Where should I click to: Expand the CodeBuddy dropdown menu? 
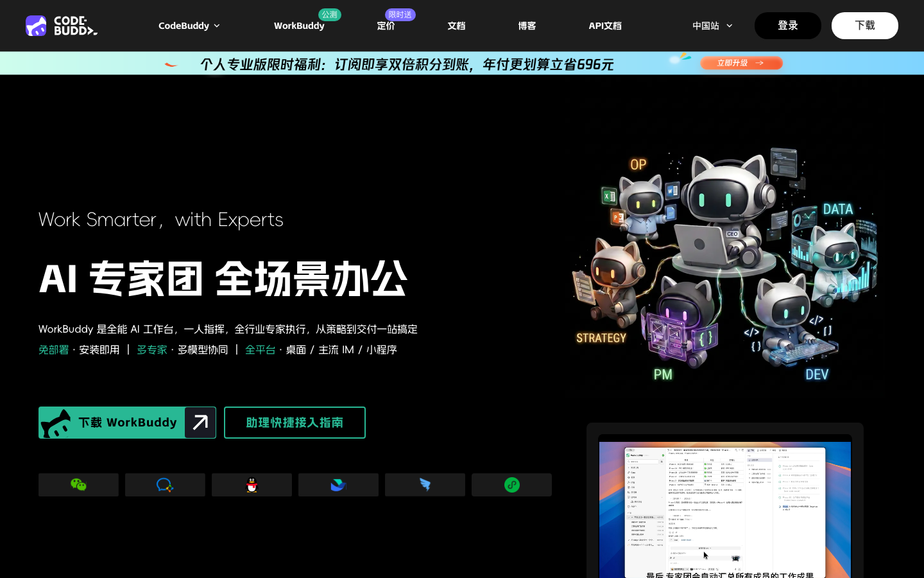pyautogui.click(x=189, y=26)
